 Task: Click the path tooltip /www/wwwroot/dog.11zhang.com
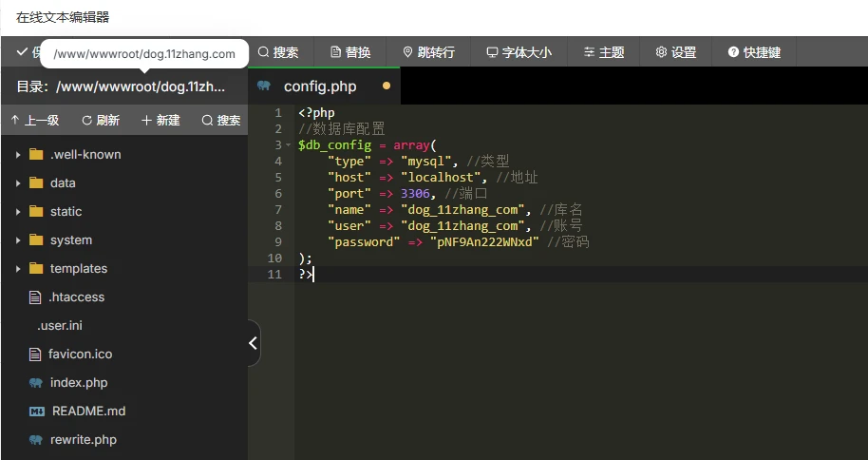144,54
